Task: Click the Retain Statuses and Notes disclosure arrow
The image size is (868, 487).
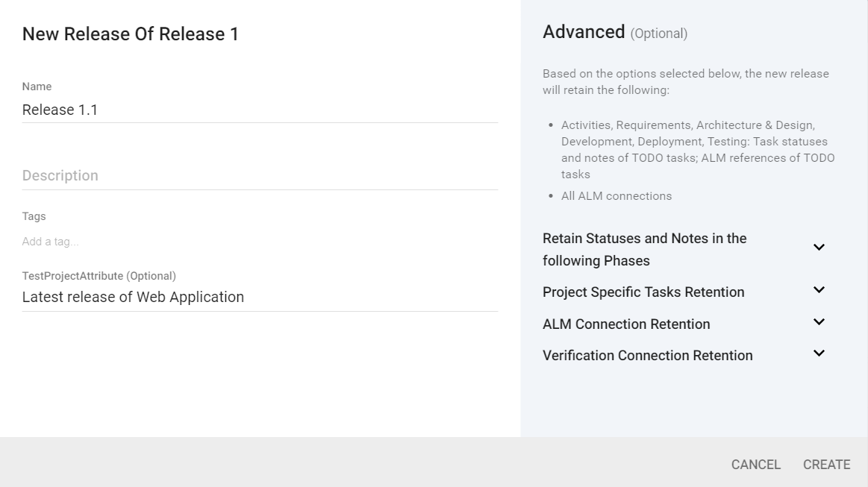Action: click(819, 247)
